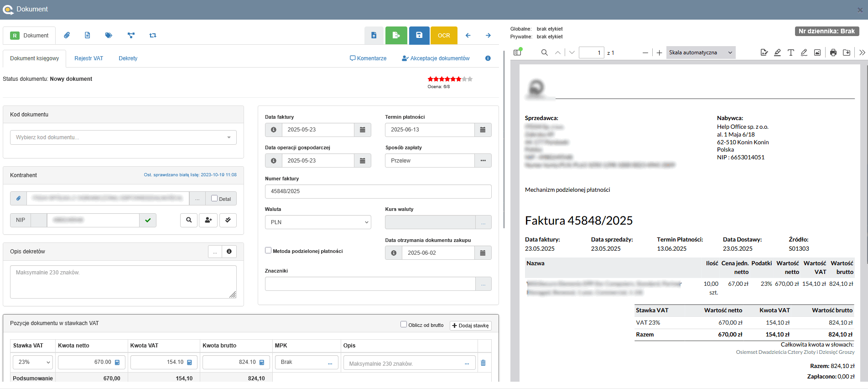Click the print icon in PDF viewer
868x389 pixels.
point(833,53)
